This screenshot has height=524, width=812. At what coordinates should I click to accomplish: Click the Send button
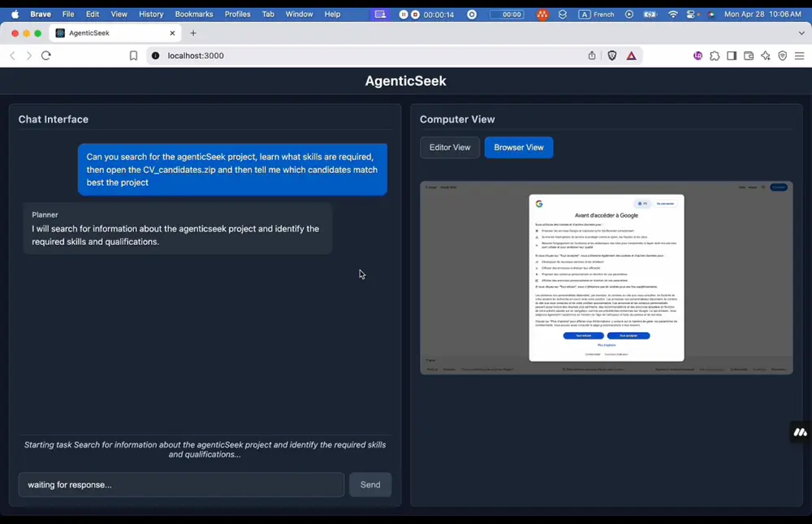(370, 484)
